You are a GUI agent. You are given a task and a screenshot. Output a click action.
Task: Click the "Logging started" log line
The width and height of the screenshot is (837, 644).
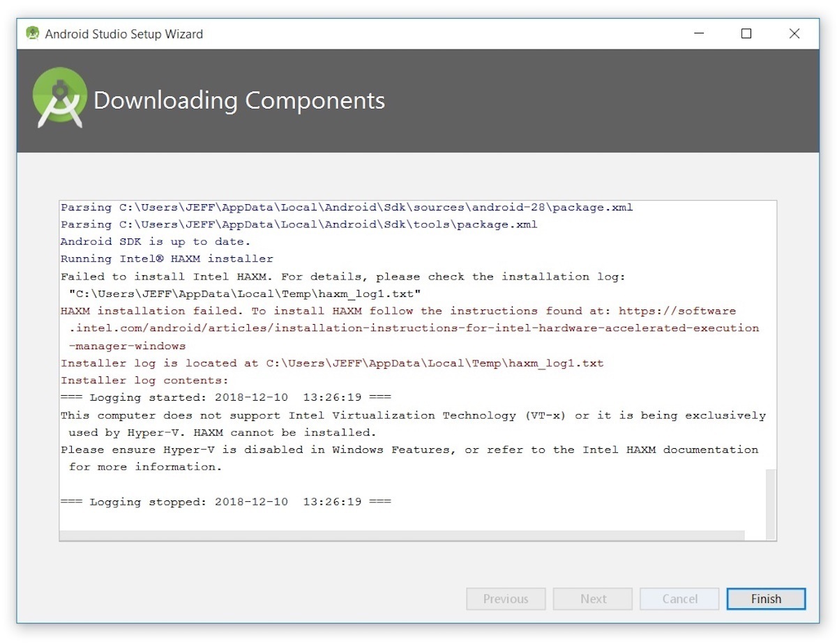pos(226,397)
